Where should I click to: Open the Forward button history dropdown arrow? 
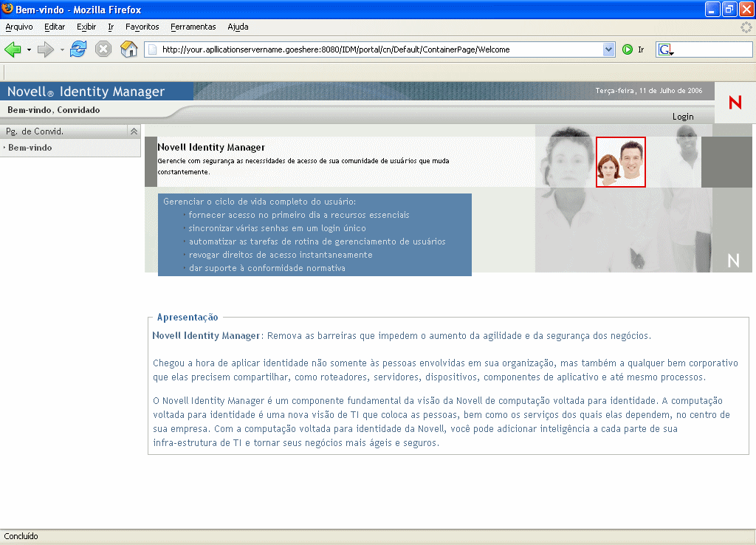[x=62, y=49]
